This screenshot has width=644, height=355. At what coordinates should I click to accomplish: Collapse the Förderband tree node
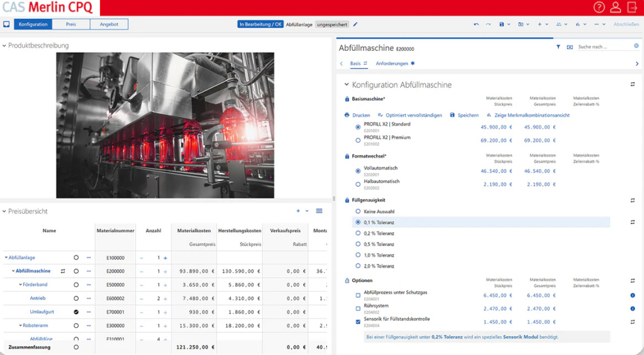coord(20,285)
